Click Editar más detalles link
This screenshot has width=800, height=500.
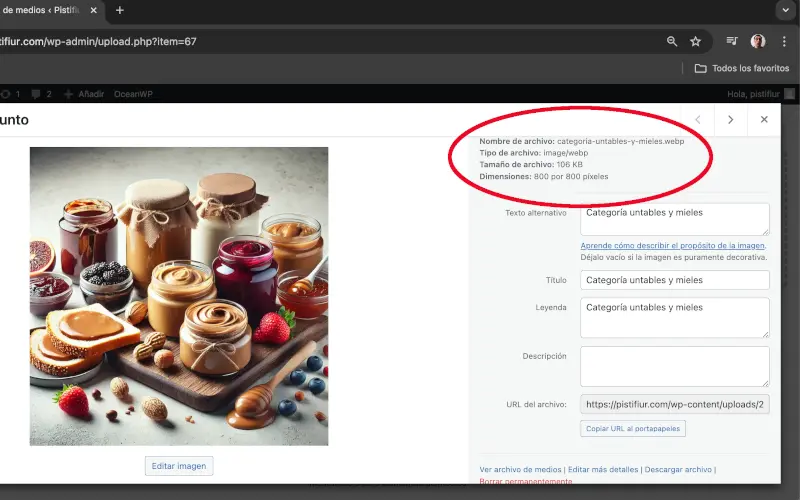pos(603,469)
